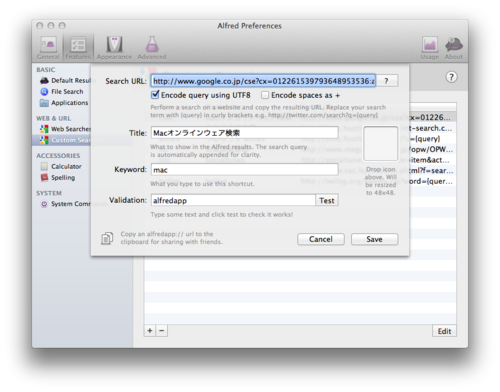Screen dimensions: 500x392
Task: Click the Test button
Action: (327, 200)
